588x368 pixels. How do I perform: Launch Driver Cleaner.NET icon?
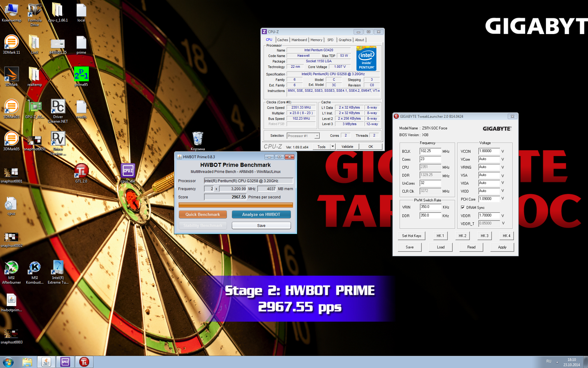(58, 111)
